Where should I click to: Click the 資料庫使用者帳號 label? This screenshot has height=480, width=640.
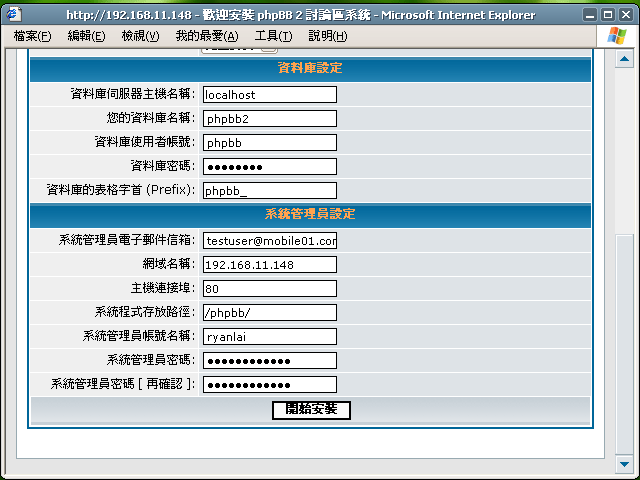(x=144, y=142)
